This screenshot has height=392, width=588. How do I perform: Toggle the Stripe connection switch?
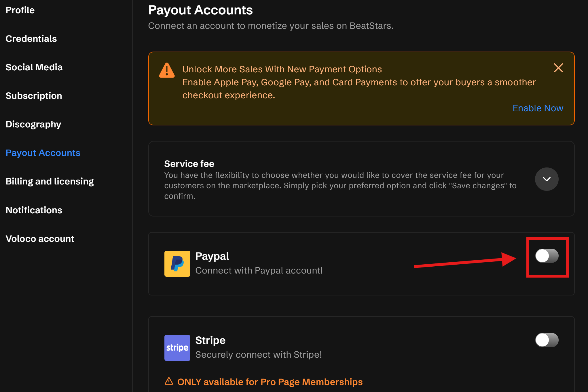pos(547,340)
